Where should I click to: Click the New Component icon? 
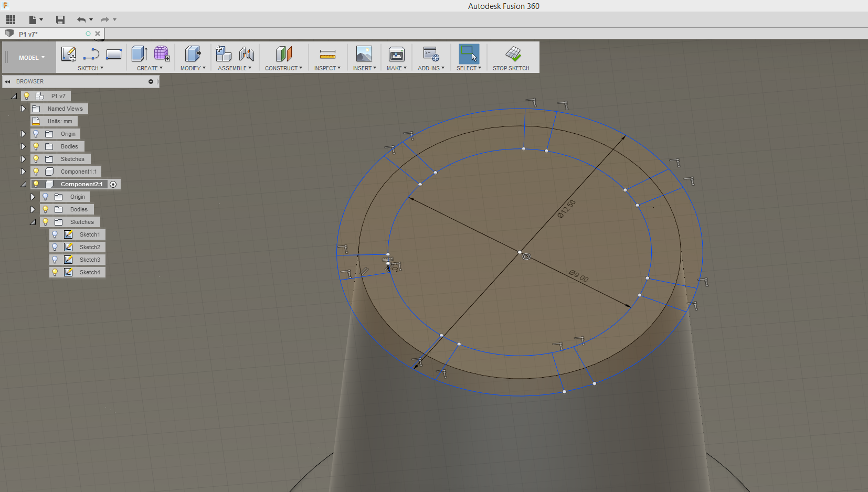[x=224, y=54]
